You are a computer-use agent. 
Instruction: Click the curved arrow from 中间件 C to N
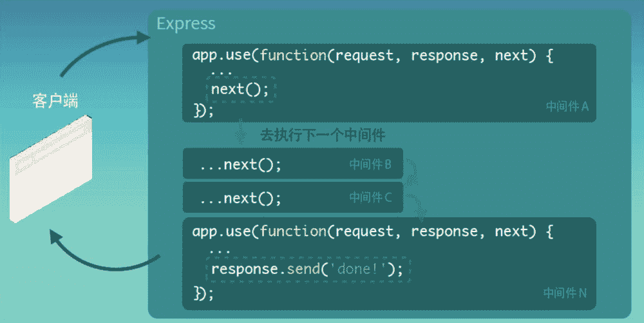click(416, 208)
